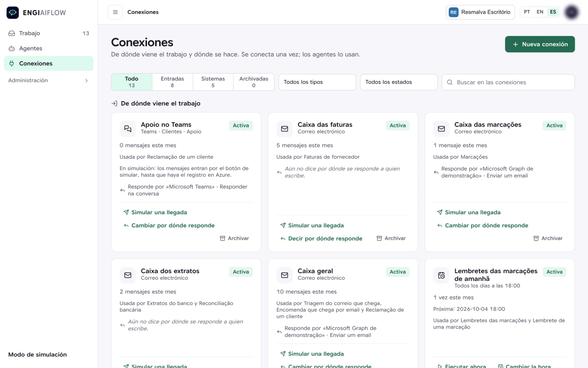Select the Todo 13 tab
Viewport: 588px width, 368px height.
tap(132, 82)
